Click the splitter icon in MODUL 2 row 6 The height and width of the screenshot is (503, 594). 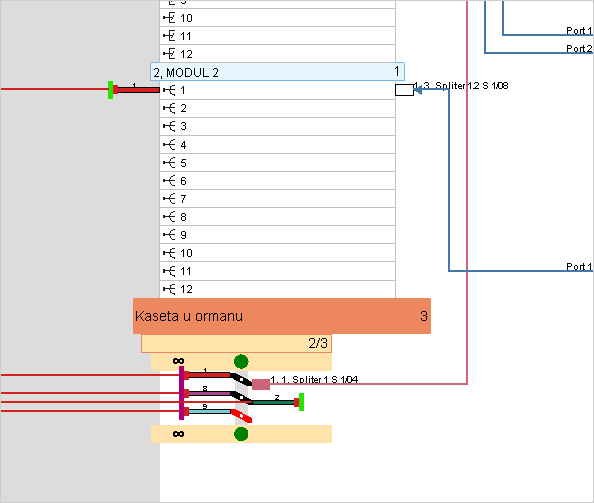(169, 181)
